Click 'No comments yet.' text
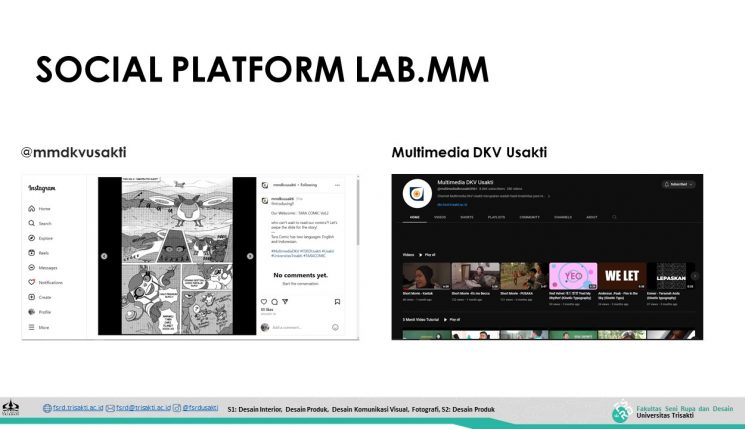 301,275
